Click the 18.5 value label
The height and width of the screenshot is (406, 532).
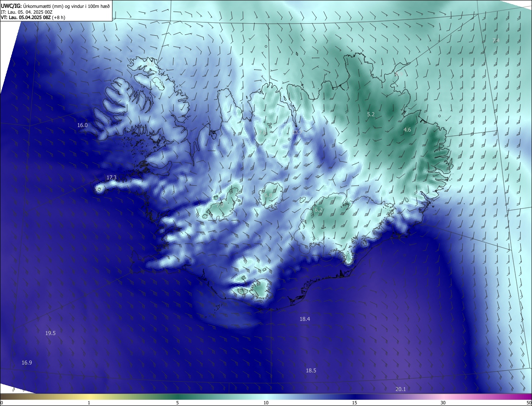click(x=311, y=370)
